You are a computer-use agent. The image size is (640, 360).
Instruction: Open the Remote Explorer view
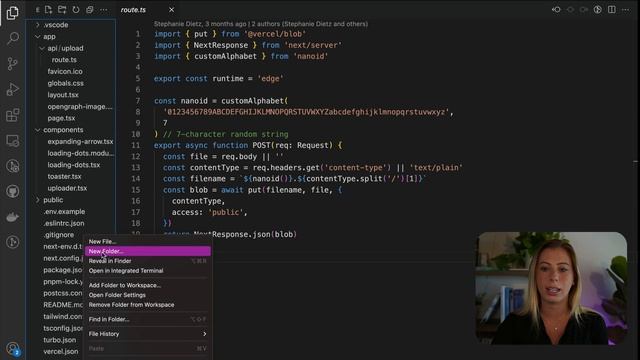tap(13, 141)
